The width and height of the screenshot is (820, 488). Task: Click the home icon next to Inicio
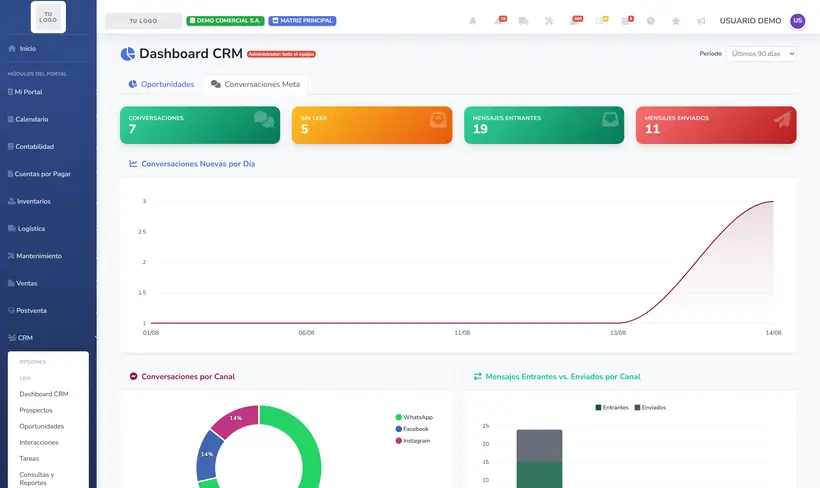[x=12, y=48]
